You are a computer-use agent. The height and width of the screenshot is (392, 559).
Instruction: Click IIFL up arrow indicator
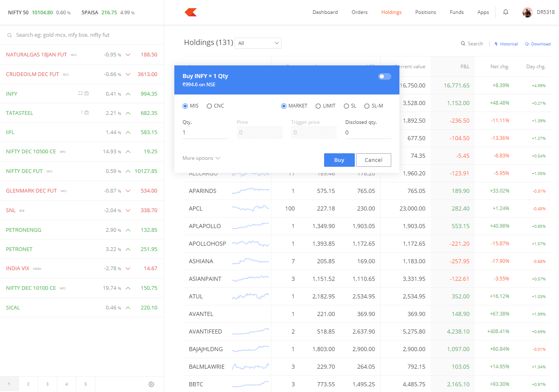coord(128,132)
